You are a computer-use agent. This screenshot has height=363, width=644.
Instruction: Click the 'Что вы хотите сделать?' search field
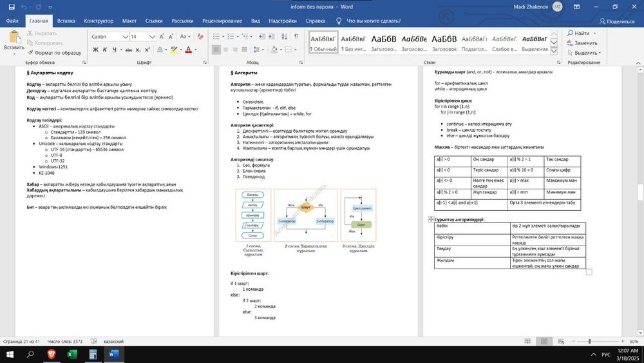[x=374, y=21]
